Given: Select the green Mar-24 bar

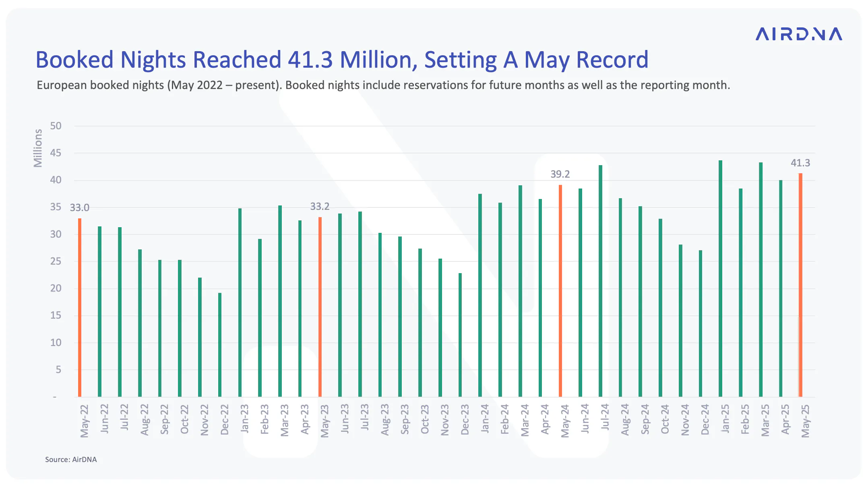Looking at the screenshot, I should tap(520, 291).
